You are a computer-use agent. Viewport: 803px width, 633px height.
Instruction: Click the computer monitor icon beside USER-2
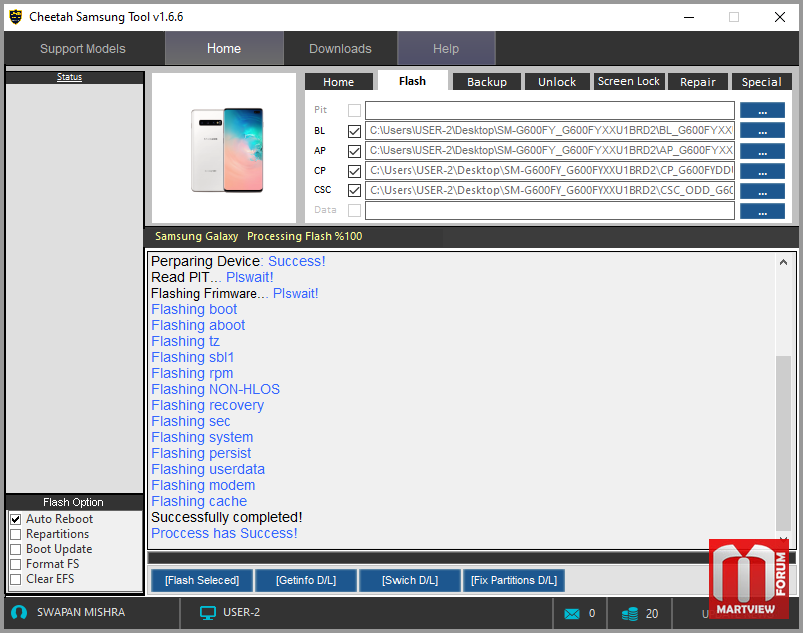pyautogui.click(x=208, y=613)
